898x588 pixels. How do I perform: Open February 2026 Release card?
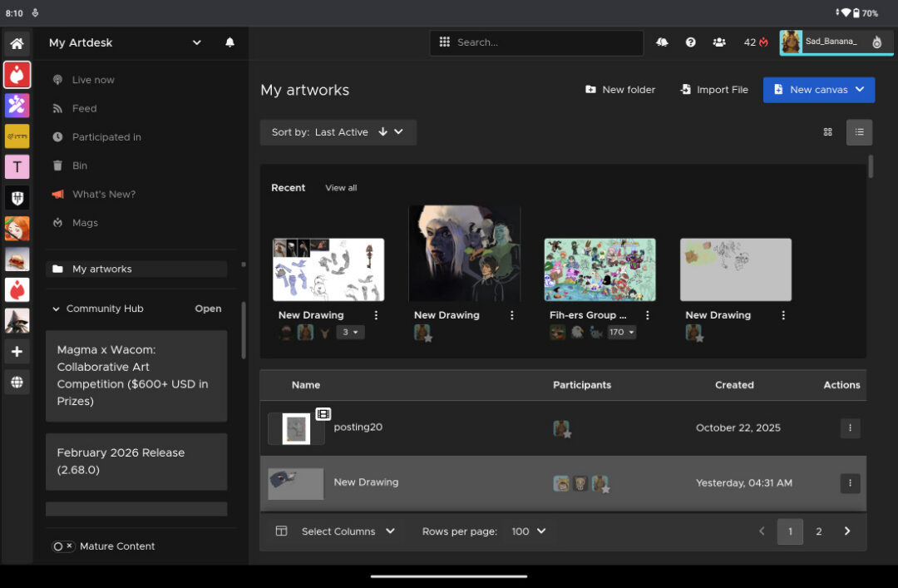(x=136, y=462)
